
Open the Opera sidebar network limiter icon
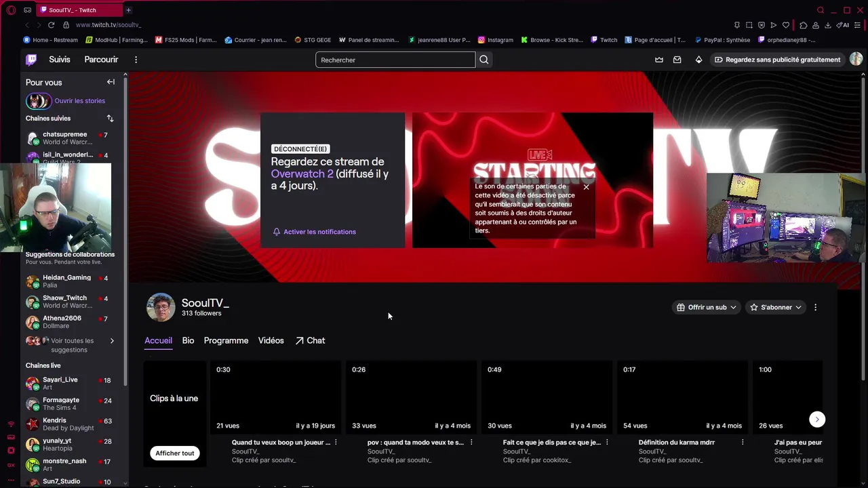coord(11,424)
